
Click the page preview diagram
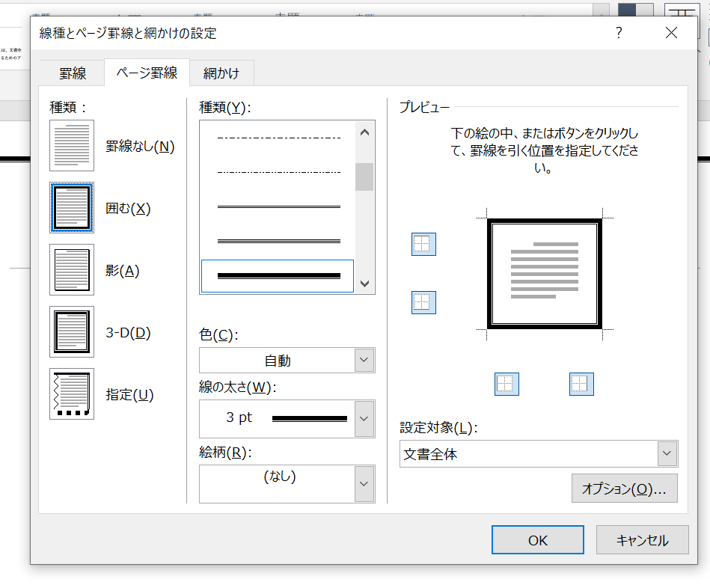[x=544, y=273]
